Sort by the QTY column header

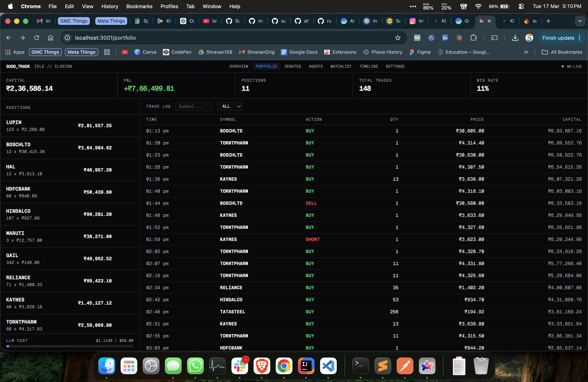click(x=394, y=119)
